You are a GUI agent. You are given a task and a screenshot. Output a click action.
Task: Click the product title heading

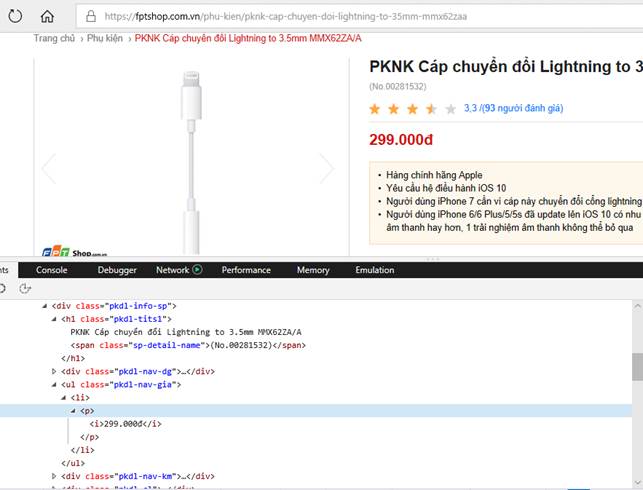tap(506, 67)
